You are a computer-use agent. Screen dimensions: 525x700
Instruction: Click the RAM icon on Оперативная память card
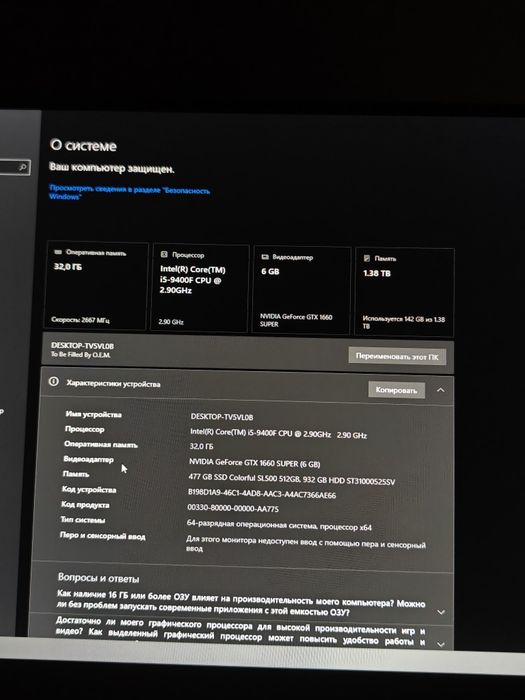click(x=58, y=252)
